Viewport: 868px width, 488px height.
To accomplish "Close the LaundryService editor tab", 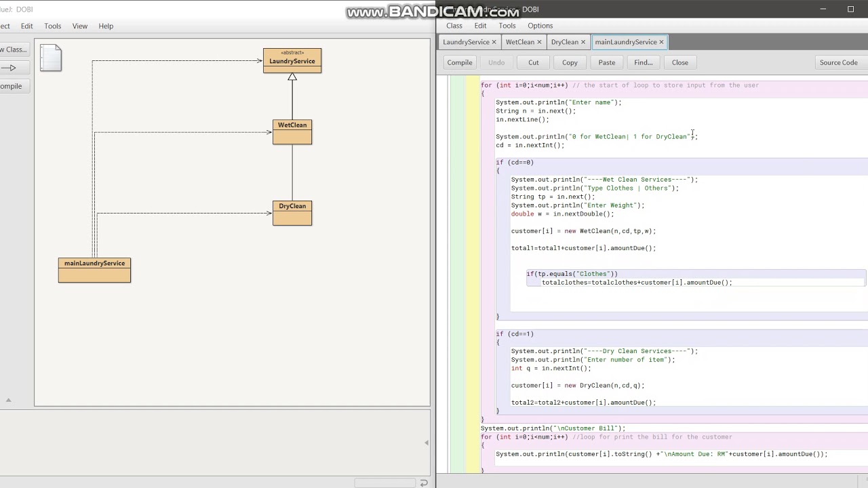I will point(494,42).
